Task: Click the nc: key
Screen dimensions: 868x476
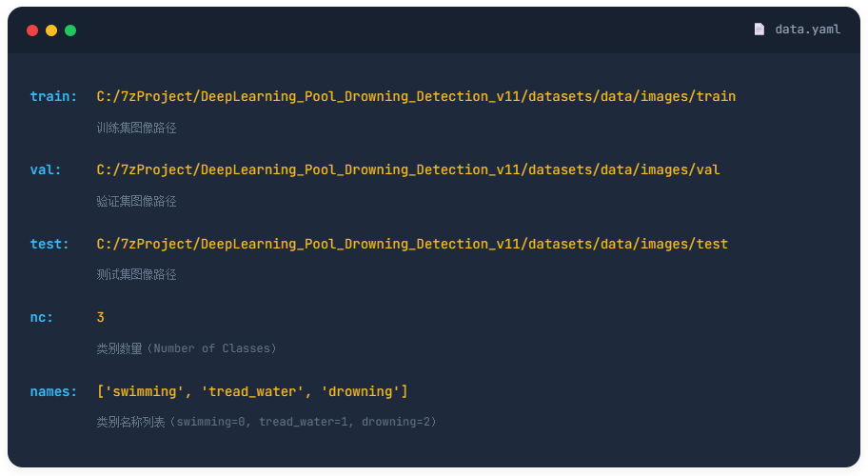Action: pyautogui.click(x=42, y=317)
